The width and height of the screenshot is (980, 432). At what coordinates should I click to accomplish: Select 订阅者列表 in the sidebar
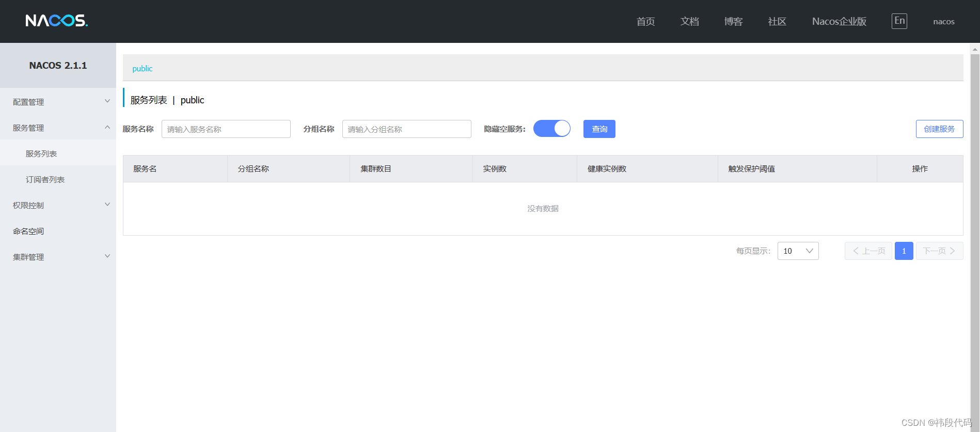tap(58, 179)
